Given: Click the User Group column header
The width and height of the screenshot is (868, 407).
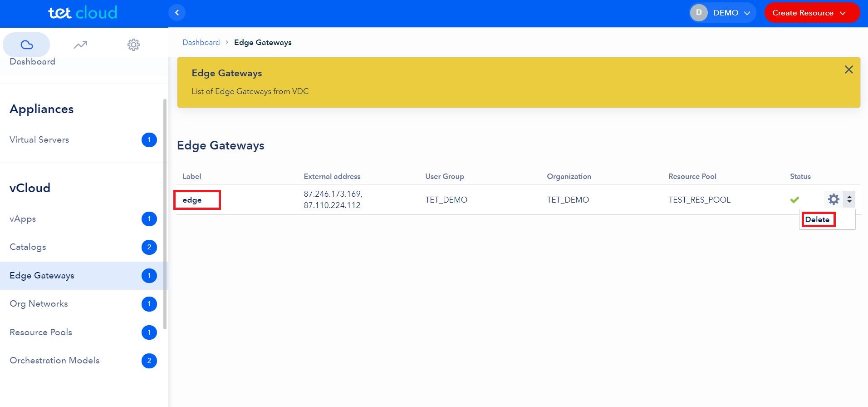Looking at the screenshot, I should point(445,176).
